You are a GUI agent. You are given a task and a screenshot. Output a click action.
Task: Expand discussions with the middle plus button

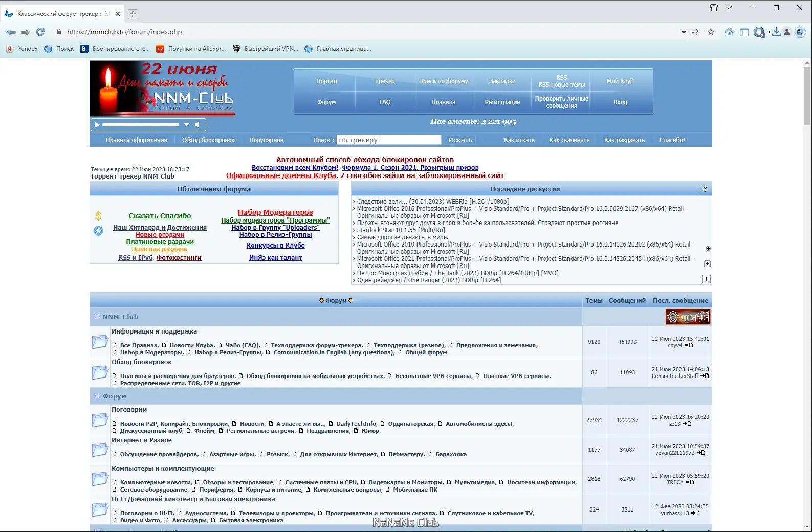(707, 264)
